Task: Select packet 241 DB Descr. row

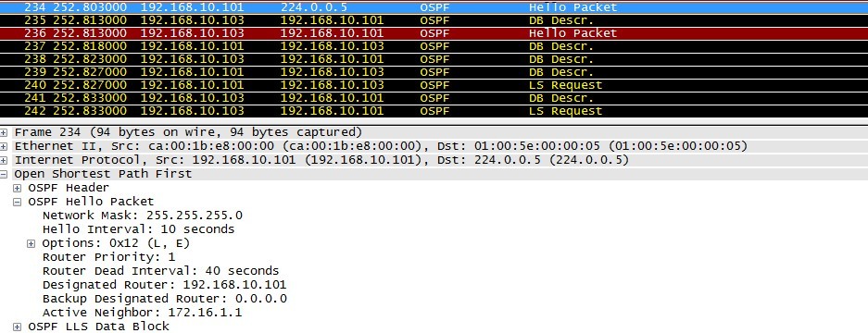Action: click(x=434, y=98)
